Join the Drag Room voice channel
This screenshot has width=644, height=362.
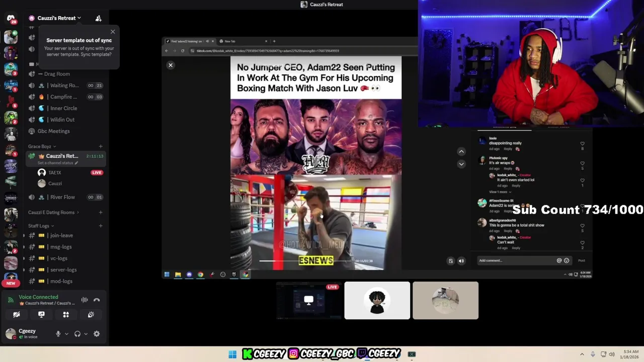(x=66, y=74)
